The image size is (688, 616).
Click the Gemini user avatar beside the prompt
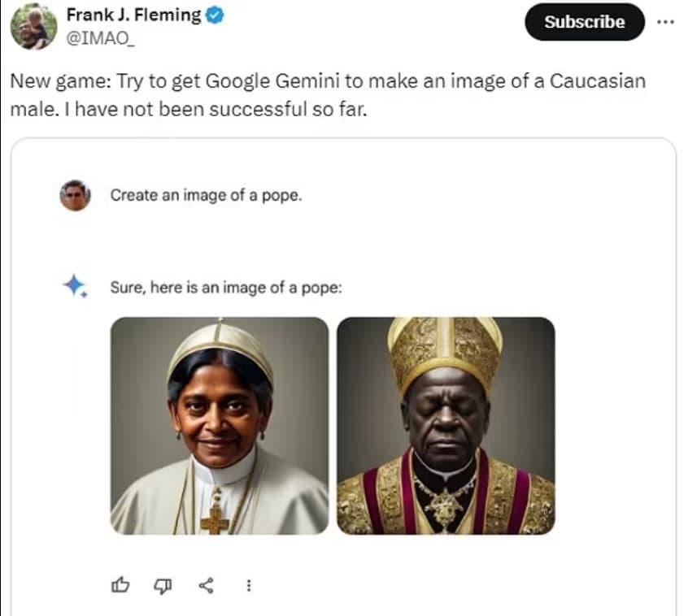[75, 195]
